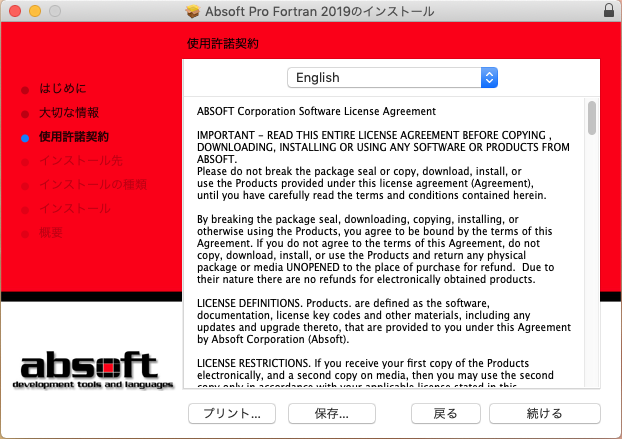Go back with the 戻る button
Image resolution: width=622 pixels, height=439 pixels.
445,414
